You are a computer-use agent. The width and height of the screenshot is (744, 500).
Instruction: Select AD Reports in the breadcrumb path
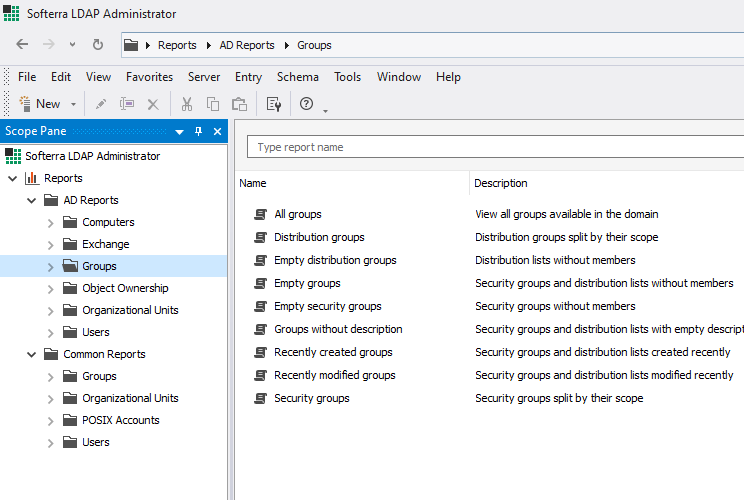tap(247, 45)
